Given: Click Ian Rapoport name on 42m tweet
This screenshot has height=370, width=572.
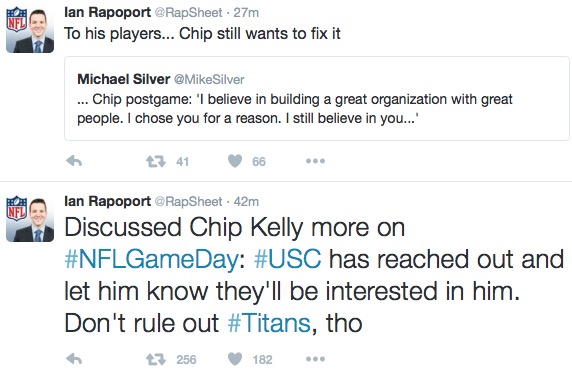Looking at the screenshot, I should pyautogui.click(x=108, y=201).
